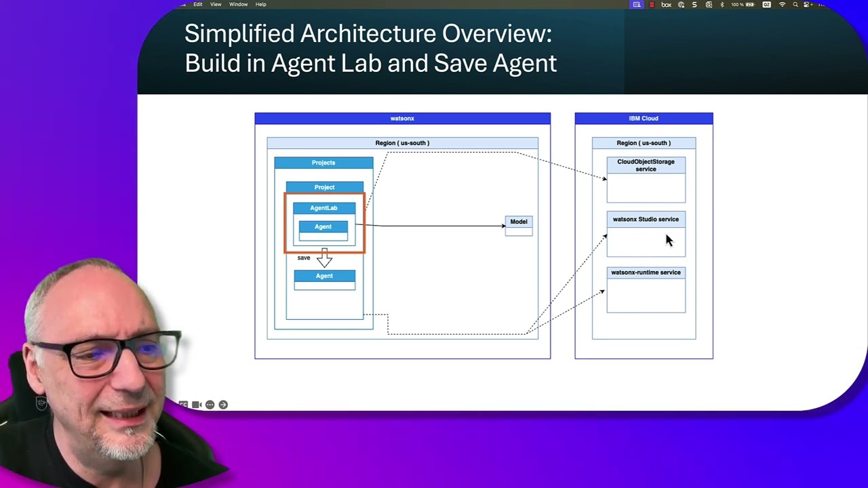Click the Wi-Fi status icon
The height and width of the screenshot is (488, 868).
(x=783, y=5)
